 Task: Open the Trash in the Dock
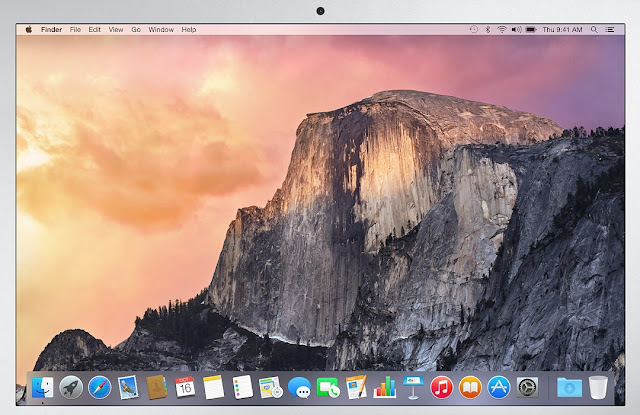[x=598, y=387]
